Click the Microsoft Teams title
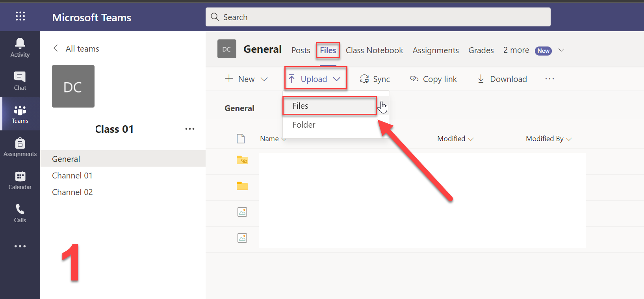The width and height of the screenshot is (644, 299). pyautogui.click(x=92, y=17)
